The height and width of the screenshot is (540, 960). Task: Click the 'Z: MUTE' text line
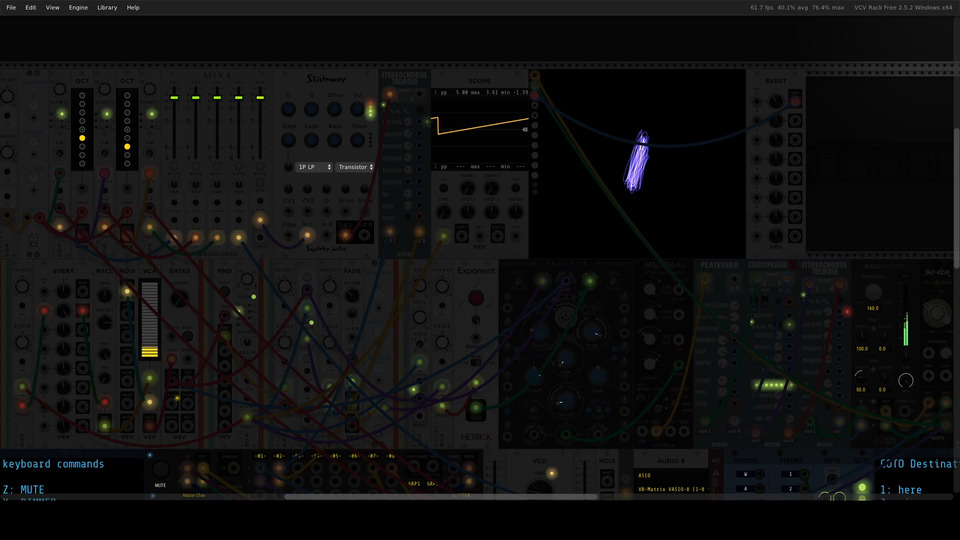[x=23, y=490]
